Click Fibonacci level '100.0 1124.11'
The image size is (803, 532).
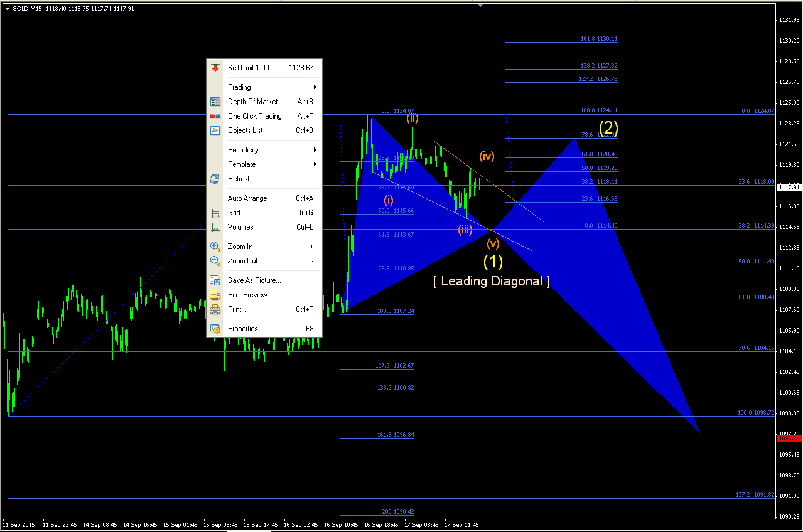[x=599, y=110]
